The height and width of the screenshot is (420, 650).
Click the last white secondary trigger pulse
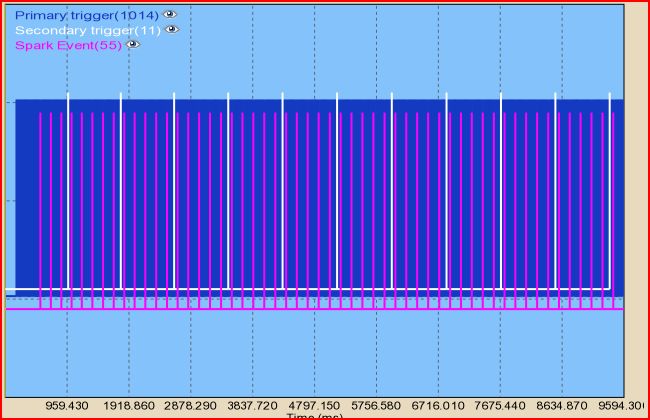(x=610, y=190)
